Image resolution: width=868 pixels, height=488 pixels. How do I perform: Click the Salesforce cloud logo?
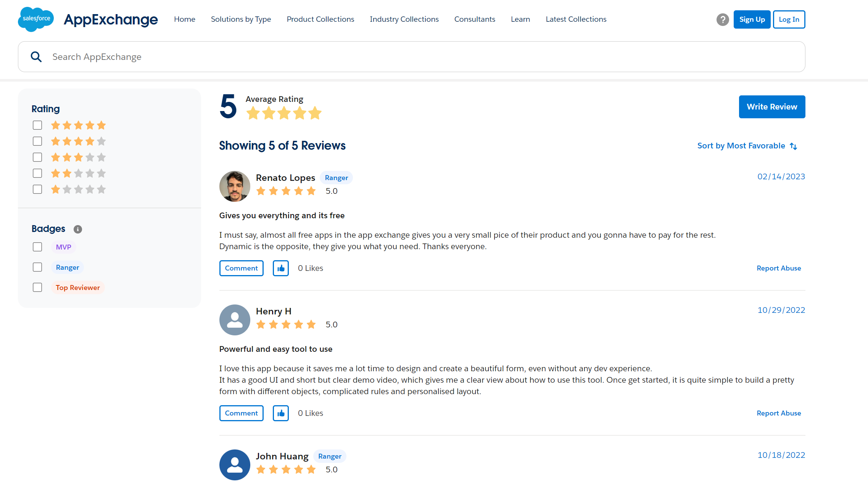36,19
